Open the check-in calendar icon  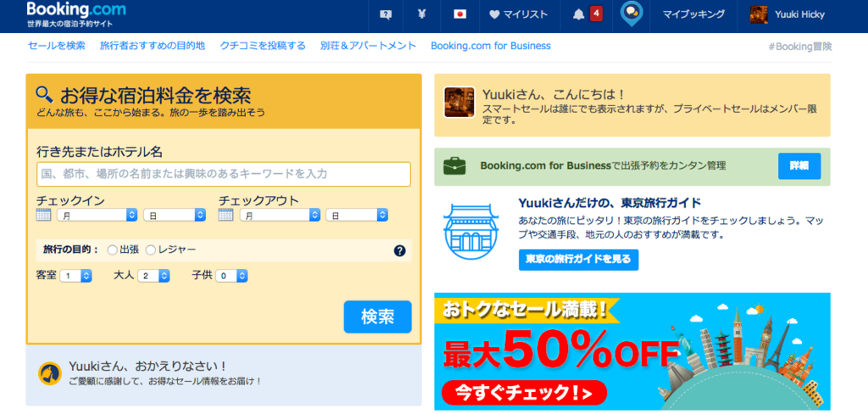[44, 215]
